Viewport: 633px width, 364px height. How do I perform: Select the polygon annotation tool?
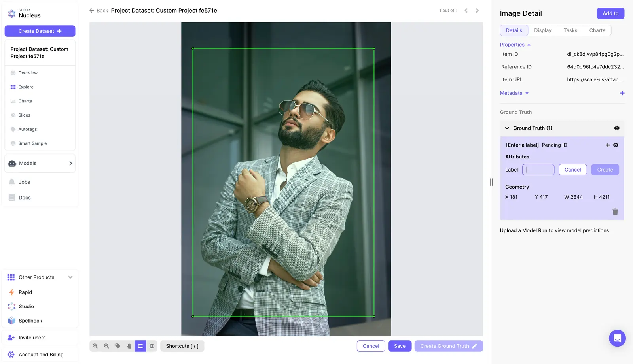coord(152,346)
